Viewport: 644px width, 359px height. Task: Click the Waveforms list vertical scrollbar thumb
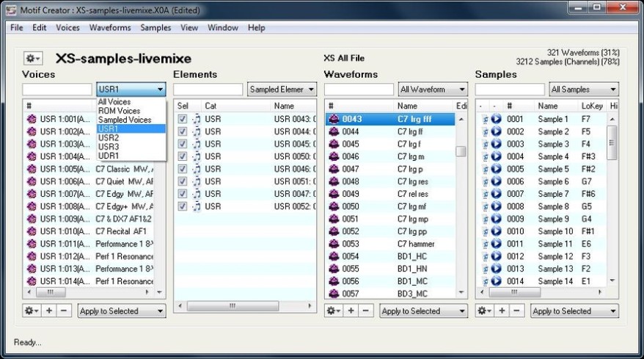pos(461,151)
